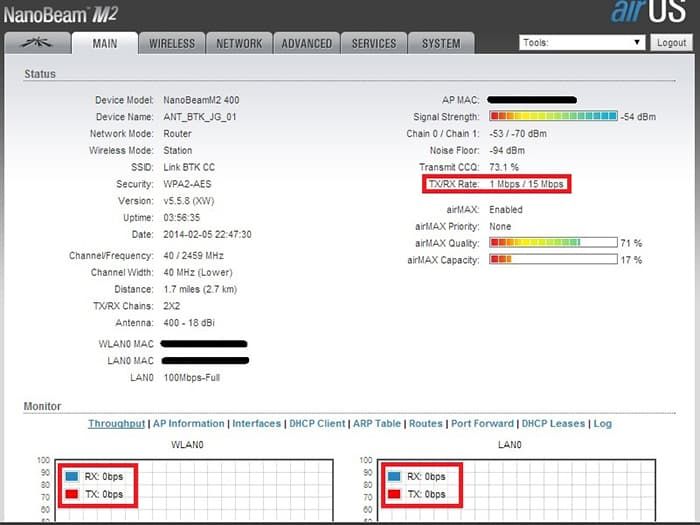
Task: Open the Ubiquiti logo tab
Action: coord(38,43)
